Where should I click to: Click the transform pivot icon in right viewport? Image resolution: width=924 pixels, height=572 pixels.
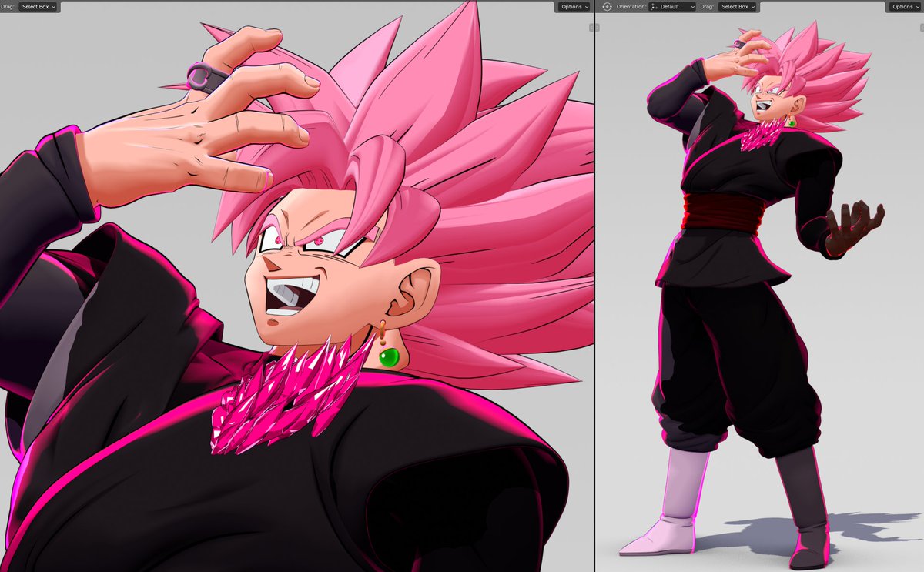pos(607,6)
